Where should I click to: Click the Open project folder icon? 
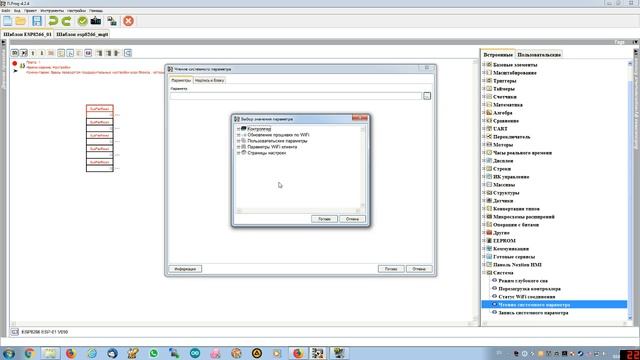click(x=20, y=21)
